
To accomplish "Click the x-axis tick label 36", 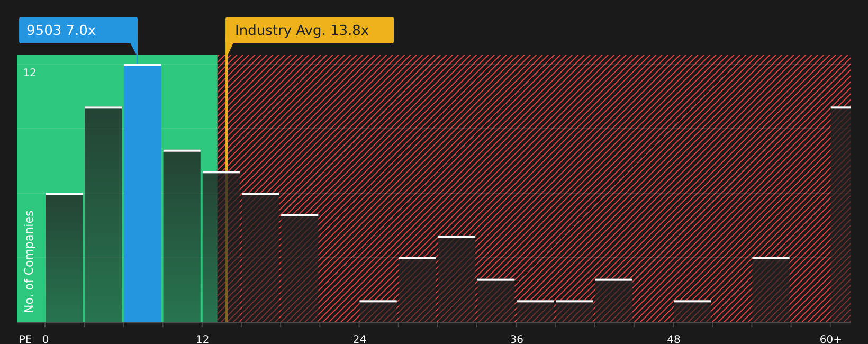I will (517, 339).
